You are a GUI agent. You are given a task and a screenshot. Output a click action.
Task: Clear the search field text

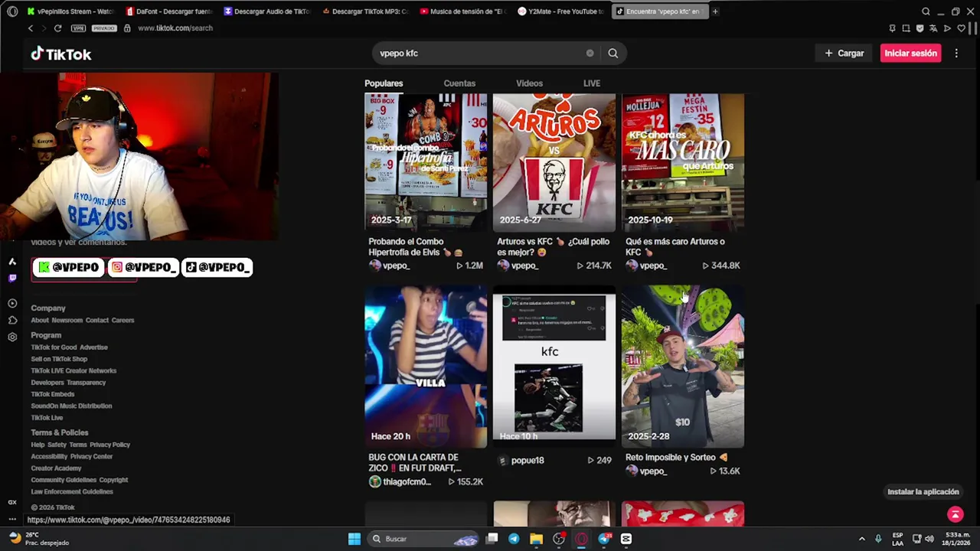[x=590, y=54]
